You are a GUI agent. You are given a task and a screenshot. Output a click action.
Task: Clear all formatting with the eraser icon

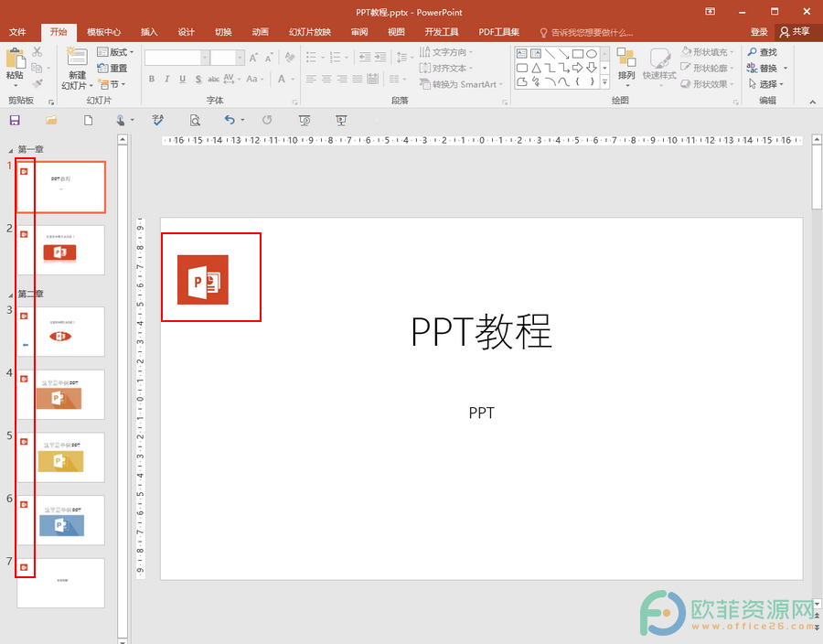pos(289,58)
